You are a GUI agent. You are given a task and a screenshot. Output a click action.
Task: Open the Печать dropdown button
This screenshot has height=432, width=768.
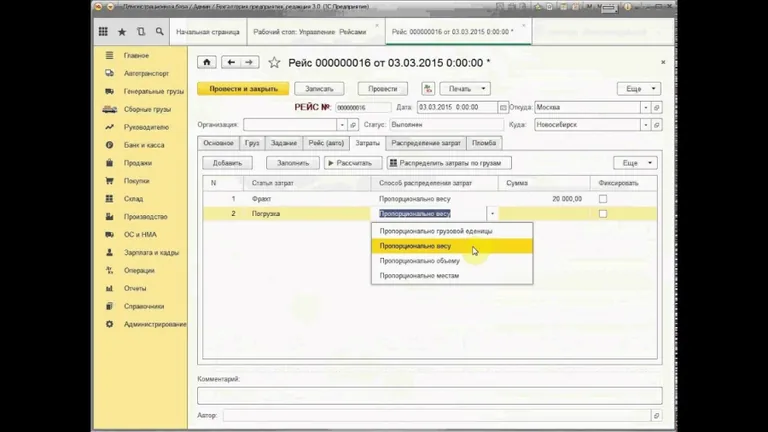click(x=460, y=89)
